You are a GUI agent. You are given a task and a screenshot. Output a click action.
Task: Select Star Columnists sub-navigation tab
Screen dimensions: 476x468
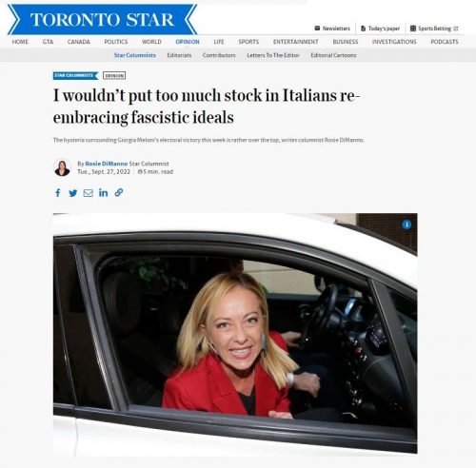[135, 55]
